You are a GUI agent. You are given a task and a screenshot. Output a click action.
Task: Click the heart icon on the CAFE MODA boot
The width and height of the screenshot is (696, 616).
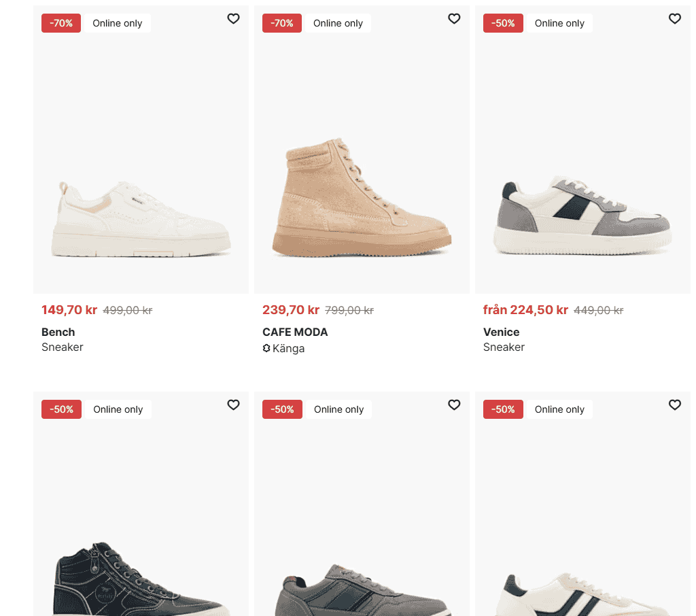tap(454, 19)
